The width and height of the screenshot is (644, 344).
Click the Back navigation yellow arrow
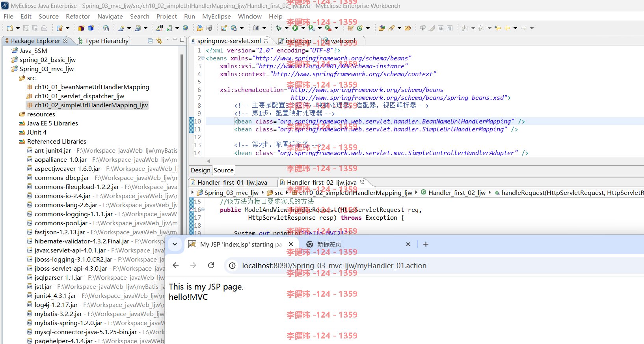(507, 28)
